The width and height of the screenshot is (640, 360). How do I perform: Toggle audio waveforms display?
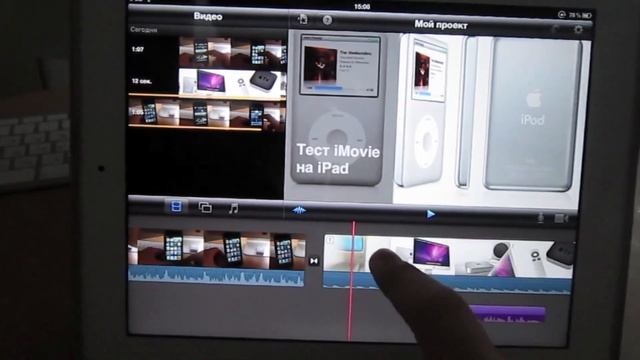[x=299, y=211]
